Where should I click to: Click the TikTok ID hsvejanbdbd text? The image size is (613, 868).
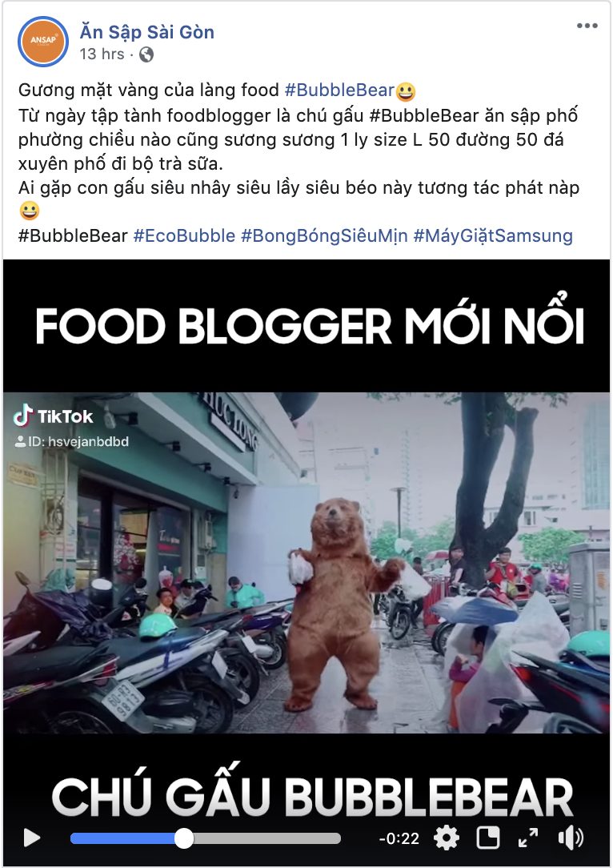(x=72, y=441)
